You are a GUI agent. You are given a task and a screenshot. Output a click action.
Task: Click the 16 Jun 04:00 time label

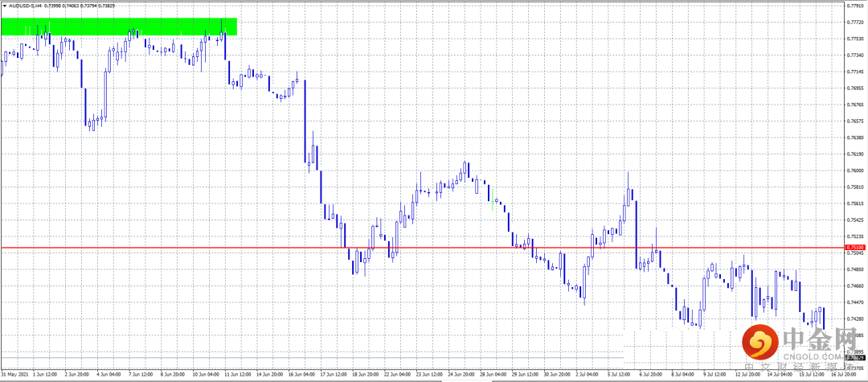click(x=302, y=374)
